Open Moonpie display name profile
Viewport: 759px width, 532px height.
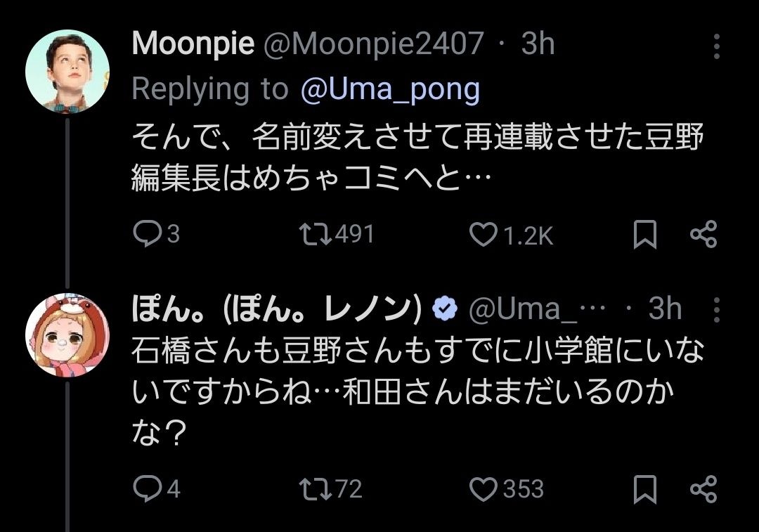tap(193, 45)
